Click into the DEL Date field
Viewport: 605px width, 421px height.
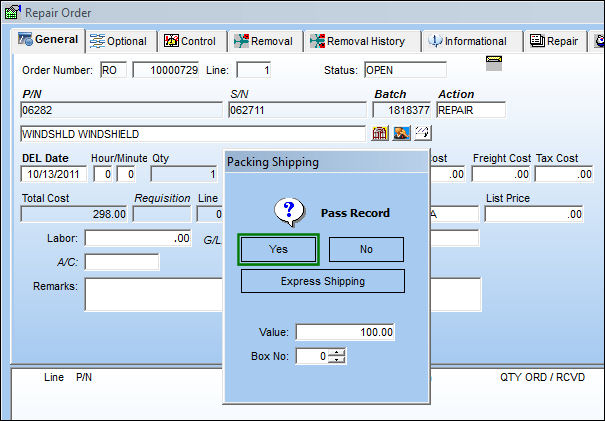tap(54, 174)
